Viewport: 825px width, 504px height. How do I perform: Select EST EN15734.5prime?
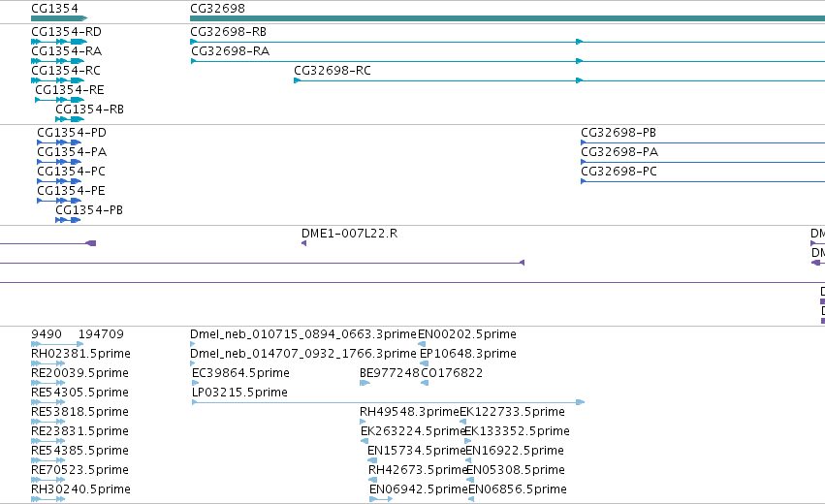coord(416,451)
